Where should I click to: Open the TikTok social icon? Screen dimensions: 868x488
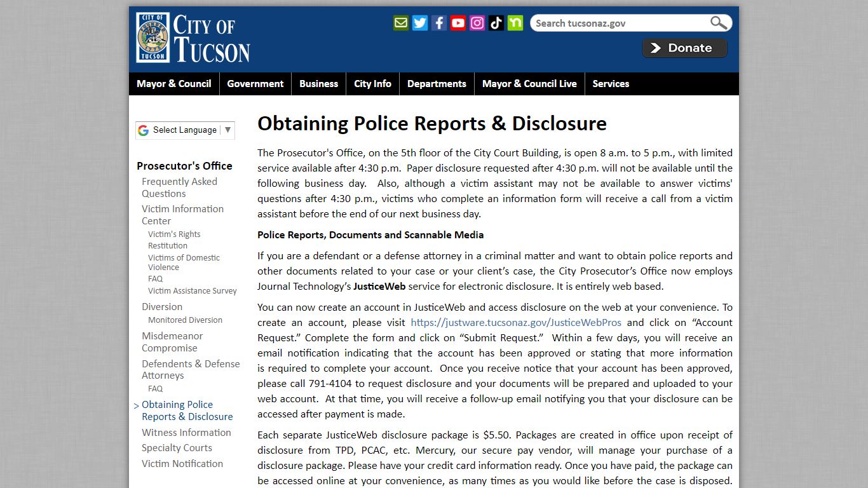(496, 23)
